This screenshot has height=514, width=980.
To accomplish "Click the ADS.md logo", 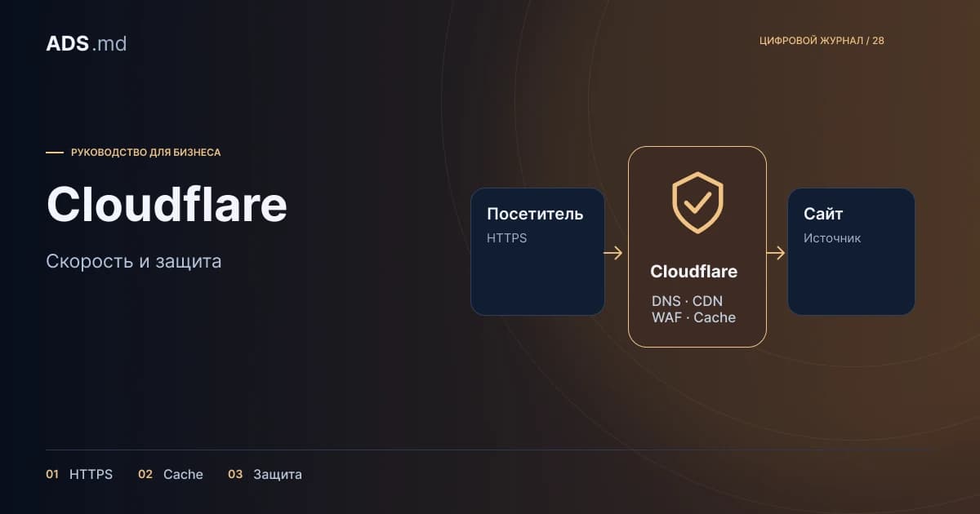I will tap(87, 44).
